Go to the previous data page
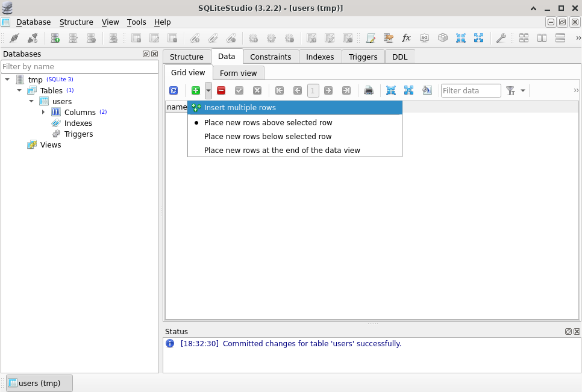The height and width of the screenshot is (392, 582). [x=297, y=90]
